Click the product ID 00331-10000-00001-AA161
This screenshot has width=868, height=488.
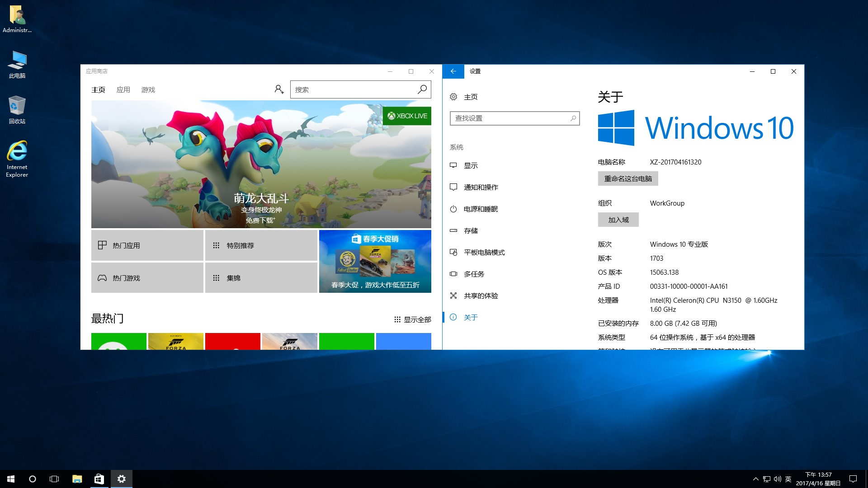click(689, 286)
